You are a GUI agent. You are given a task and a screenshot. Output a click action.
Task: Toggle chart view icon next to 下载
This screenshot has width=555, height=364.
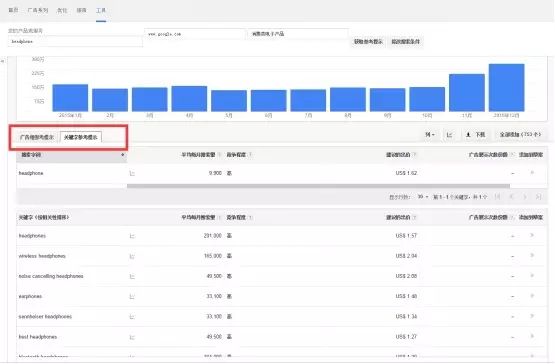(449, 135)
